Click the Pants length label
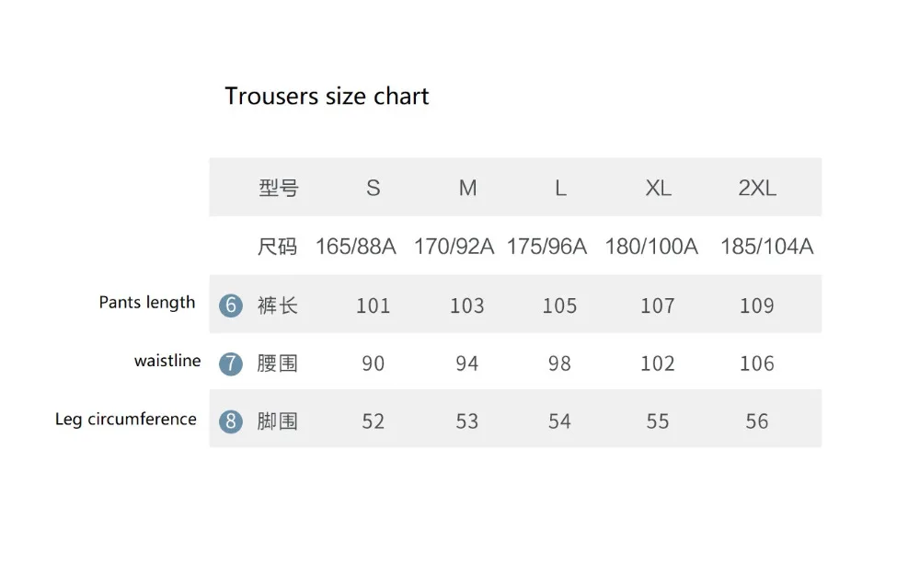 146,303
